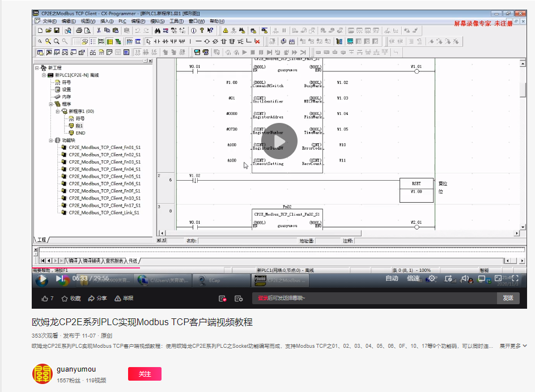Screen dimensions: 535x392
Task: Like the video with thumbs-up button
Action: 48,299
